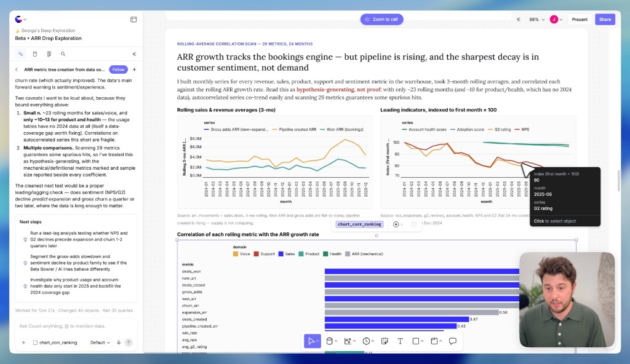Expand clock tool options caret

pos(373,341)
